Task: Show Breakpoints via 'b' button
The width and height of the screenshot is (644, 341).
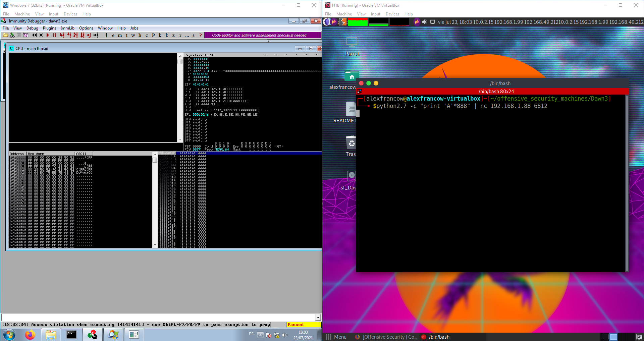Action: (x=167, y=35)
